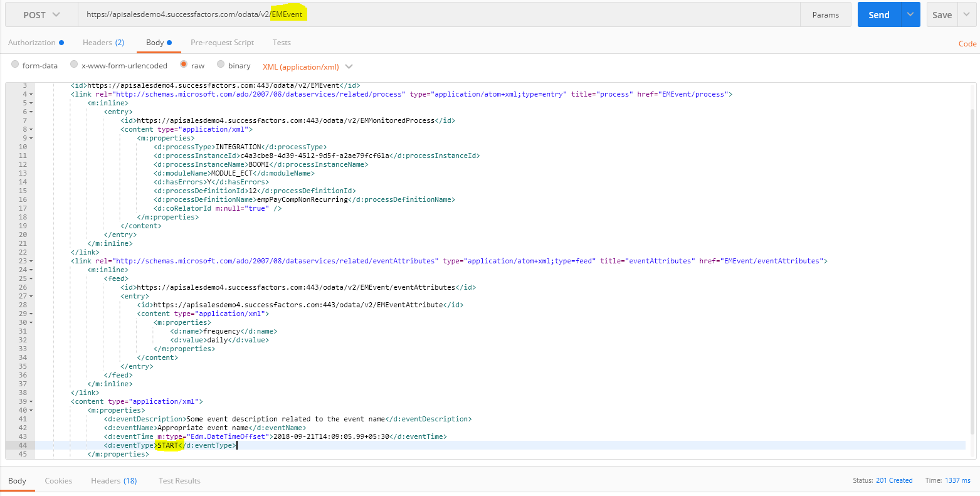This screenshot has width=980, height=496.
Task: Click the frequency name value on line 31
Action: tap(221, 331)
